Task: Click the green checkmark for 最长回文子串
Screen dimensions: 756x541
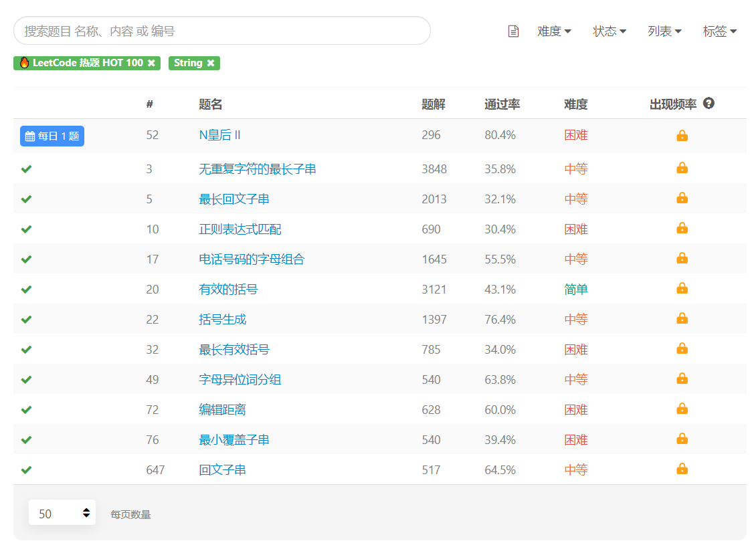Action: pos(27,199)
